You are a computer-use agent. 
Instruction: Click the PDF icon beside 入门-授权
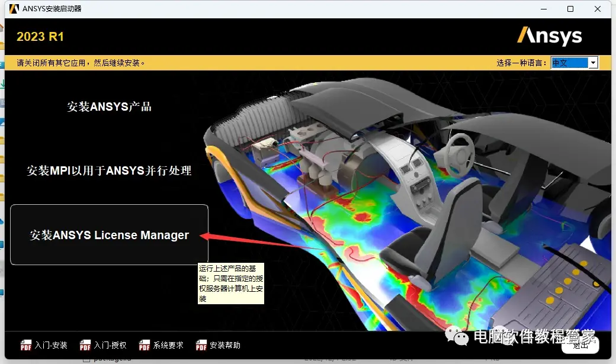click(x=85, y=345)
